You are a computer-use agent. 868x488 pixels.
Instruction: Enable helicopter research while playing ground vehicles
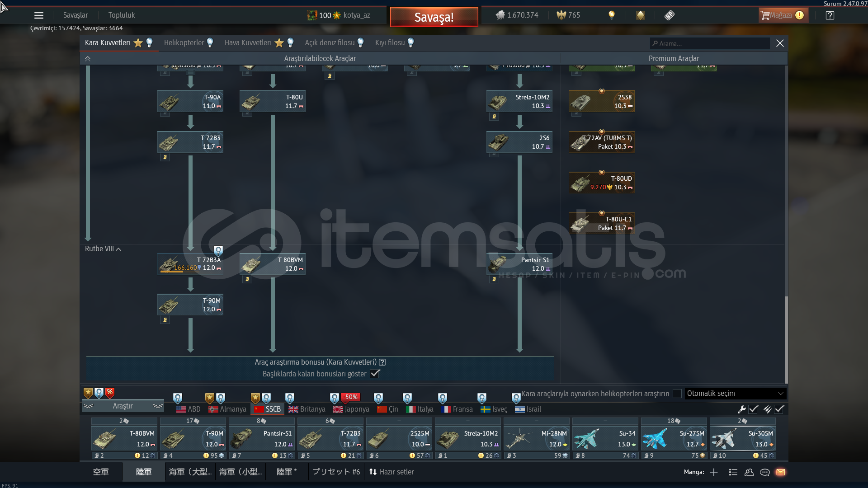[x=677, y=394]
